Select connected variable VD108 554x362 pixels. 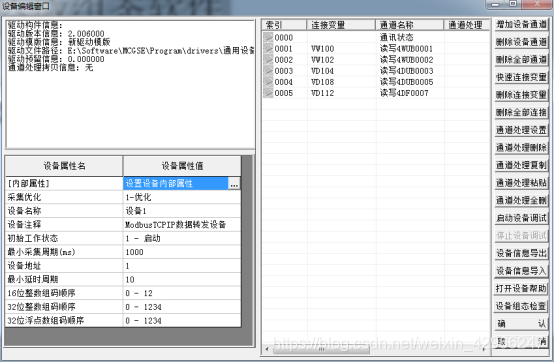click(322, 82)
